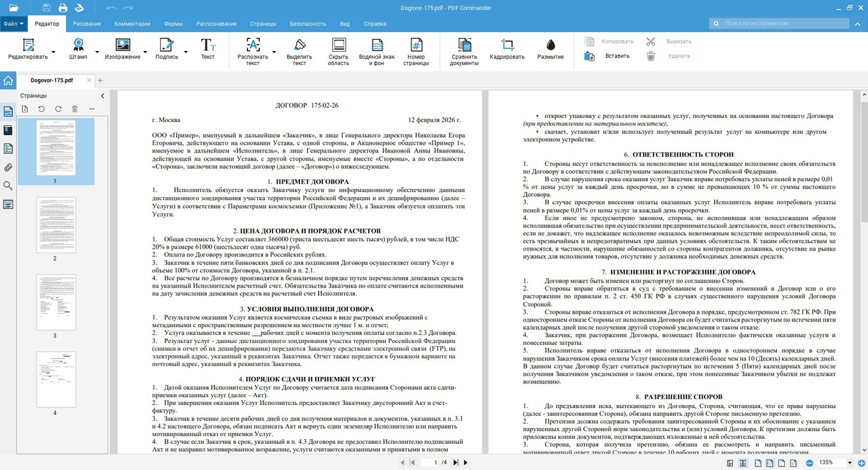Choose the Штамп tool
This screenshot has width=868, height=470.
78,50
